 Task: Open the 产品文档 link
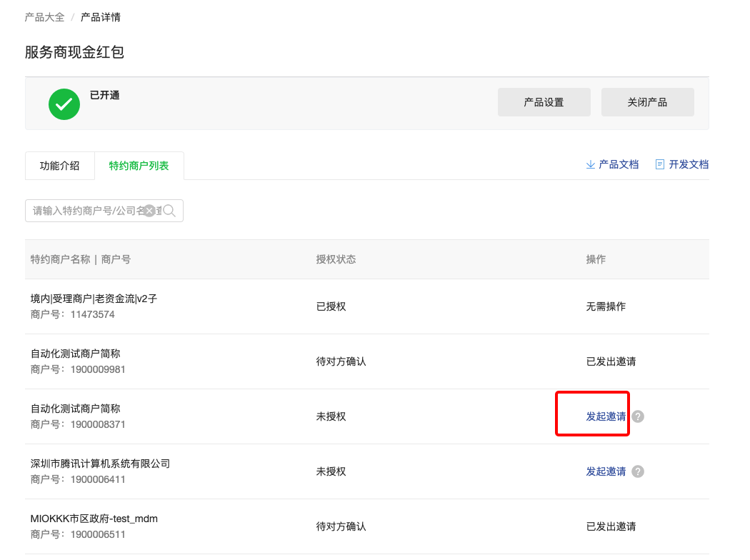click(619, 164)
